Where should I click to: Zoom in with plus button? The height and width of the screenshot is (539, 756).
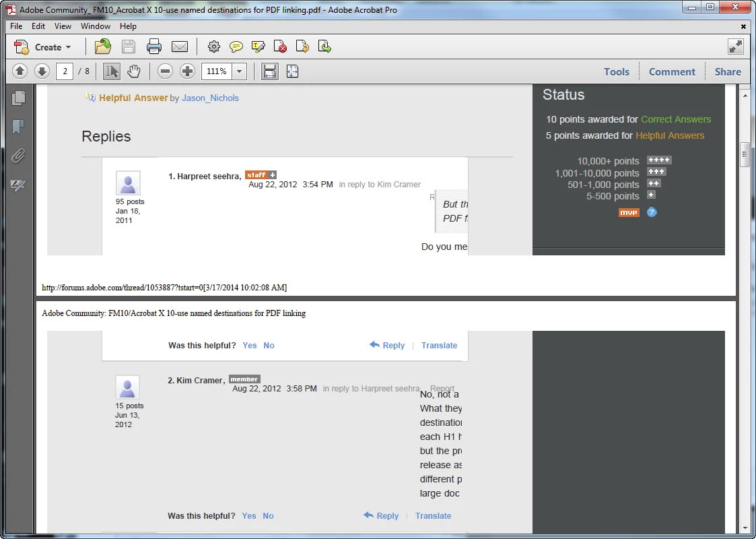pyautogui.click(x=187, y=71)
